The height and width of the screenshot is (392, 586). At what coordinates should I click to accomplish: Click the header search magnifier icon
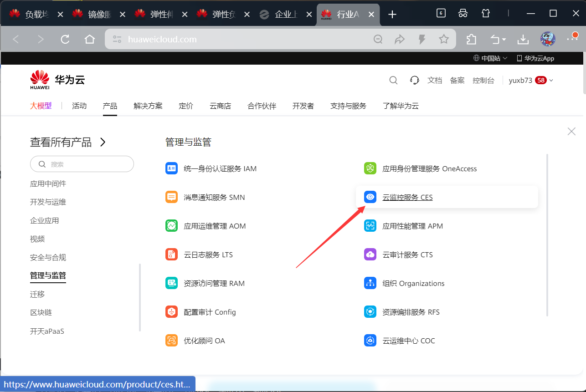point(393,80)
